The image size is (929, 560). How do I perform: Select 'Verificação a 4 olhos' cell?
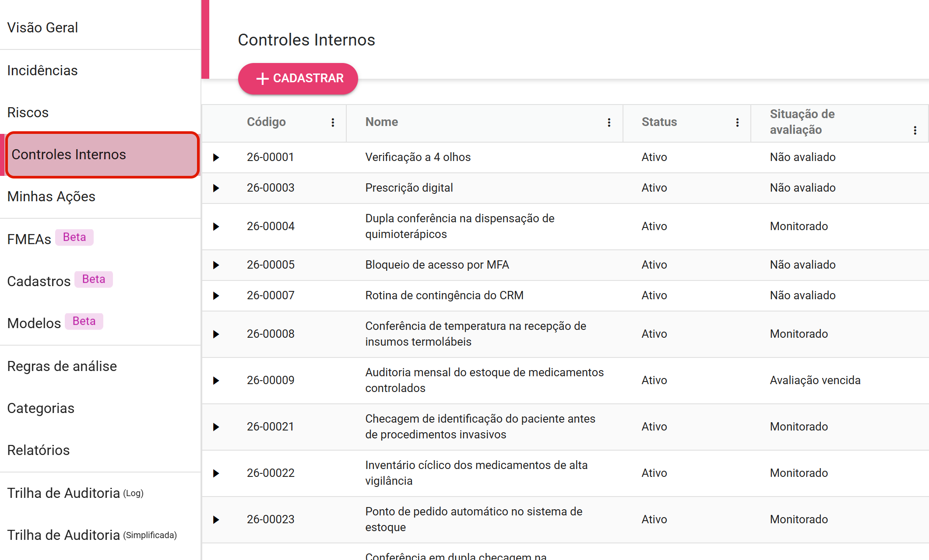point(418,157)
